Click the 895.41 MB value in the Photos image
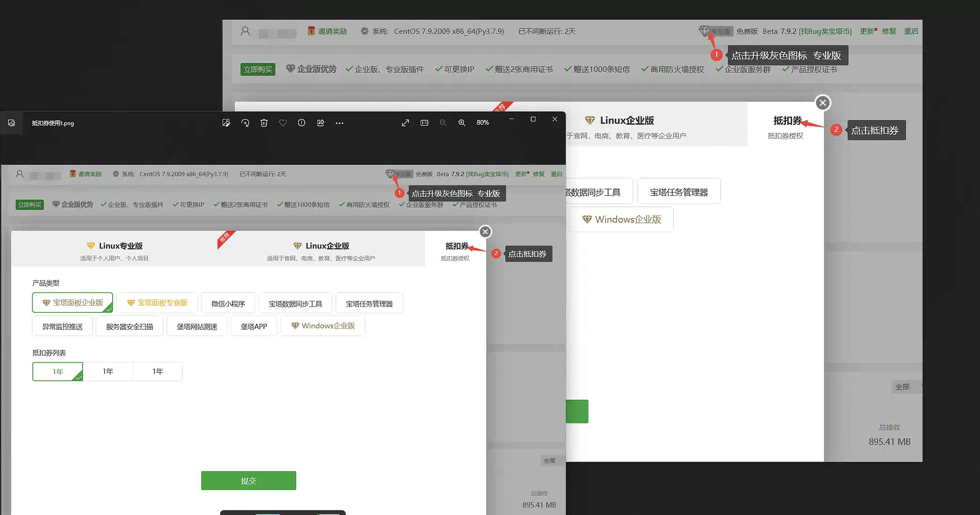Viewport: 980px width, 515px height. tap(539, 505)
